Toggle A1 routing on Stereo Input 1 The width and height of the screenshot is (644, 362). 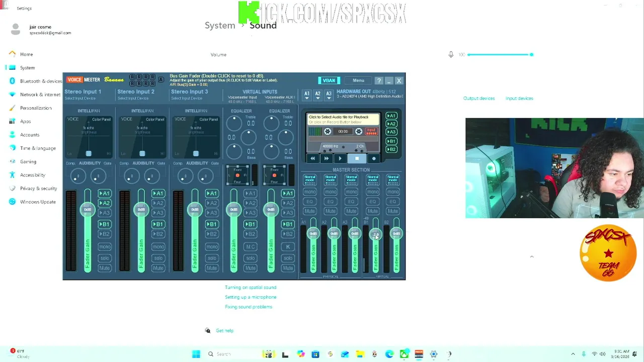105,193
